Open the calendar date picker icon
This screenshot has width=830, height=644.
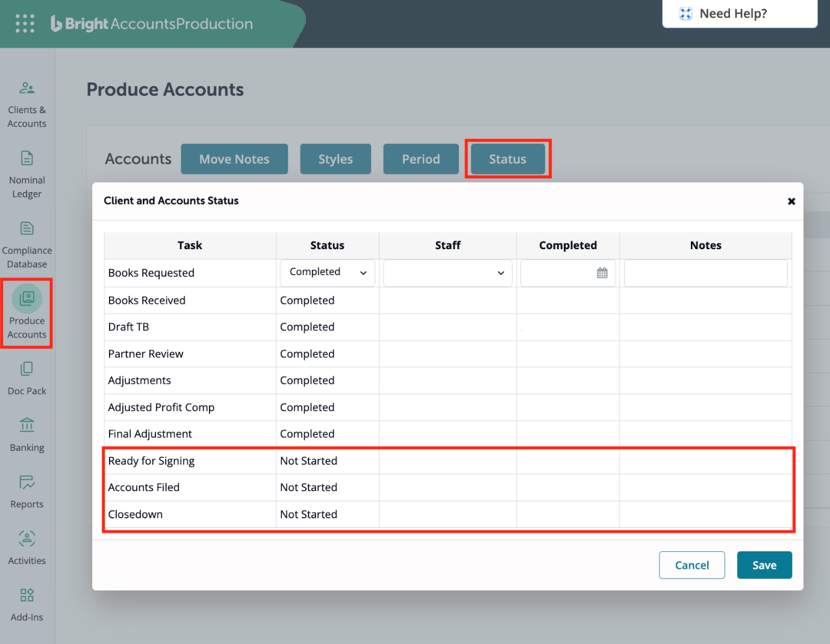pyautogui.click(x=602, y=273)
